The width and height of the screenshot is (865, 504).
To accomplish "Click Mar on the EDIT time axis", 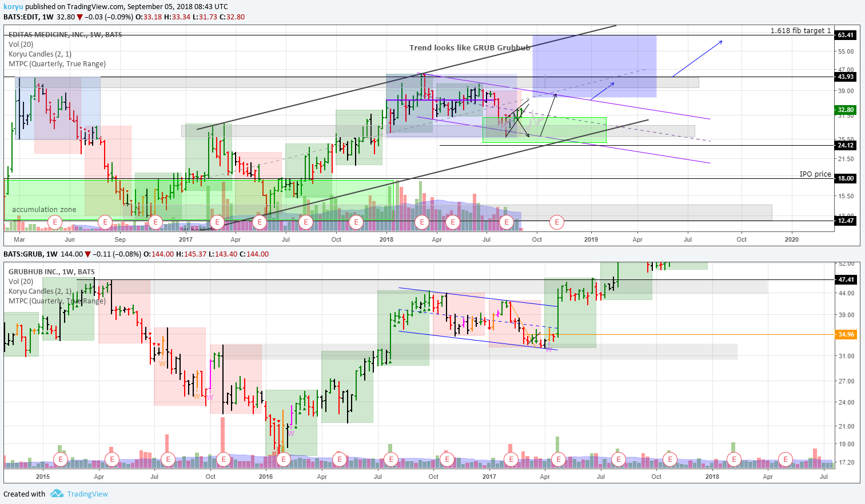I will coord(19,239).
